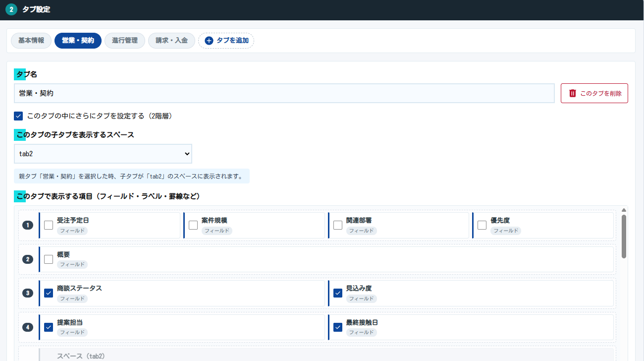Open the tab2 space dropdown
Viewport: 644px width, 361px height.
(x=103, y=154)
